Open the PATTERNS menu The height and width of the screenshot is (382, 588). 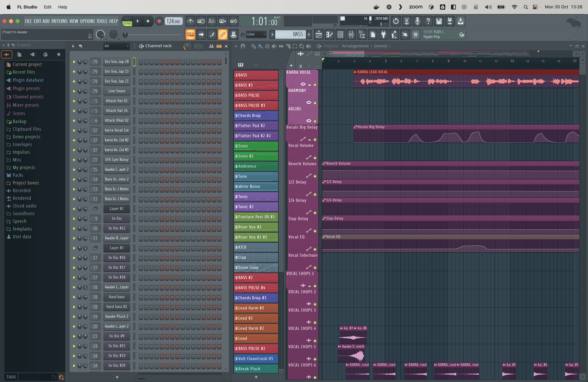pyautogui.click(x=59, y=21)
